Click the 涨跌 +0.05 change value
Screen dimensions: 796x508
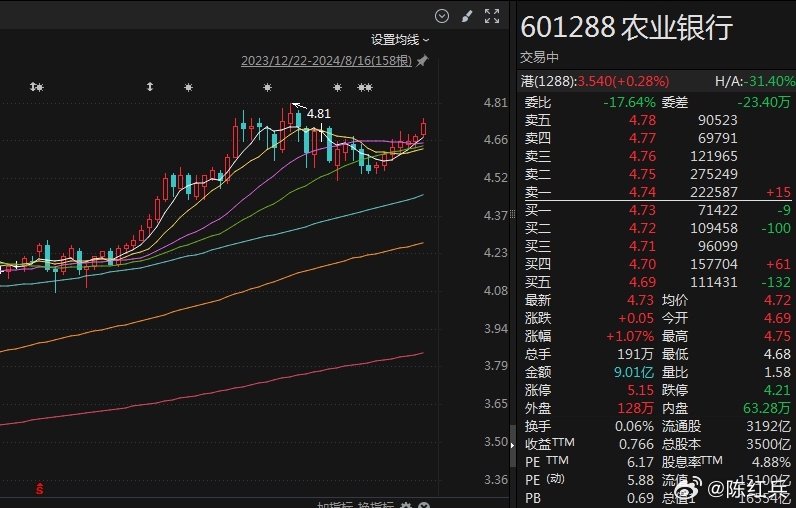coord(636,318)
